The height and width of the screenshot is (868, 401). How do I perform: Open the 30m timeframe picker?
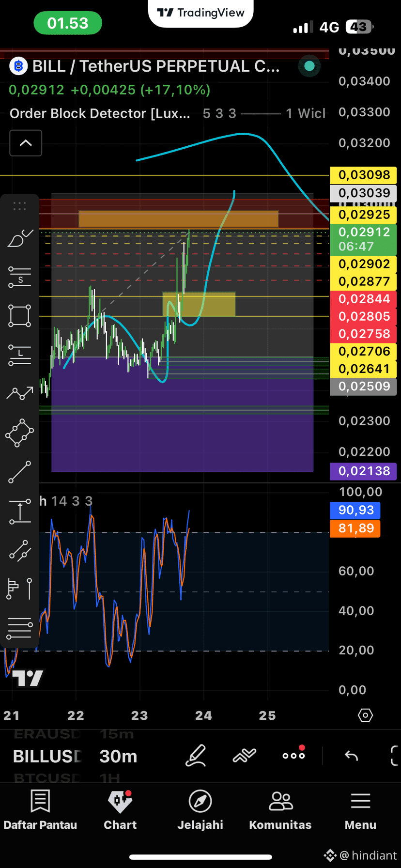[118, 756]
